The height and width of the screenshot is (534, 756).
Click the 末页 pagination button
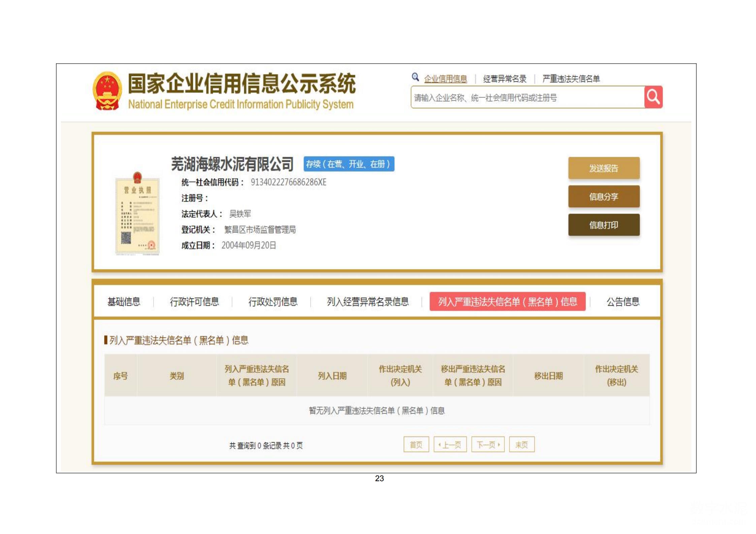(521, 444)
